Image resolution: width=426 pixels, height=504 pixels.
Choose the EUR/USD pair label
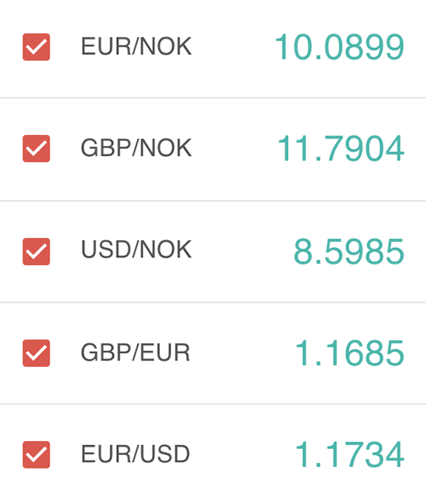(136, 454)
